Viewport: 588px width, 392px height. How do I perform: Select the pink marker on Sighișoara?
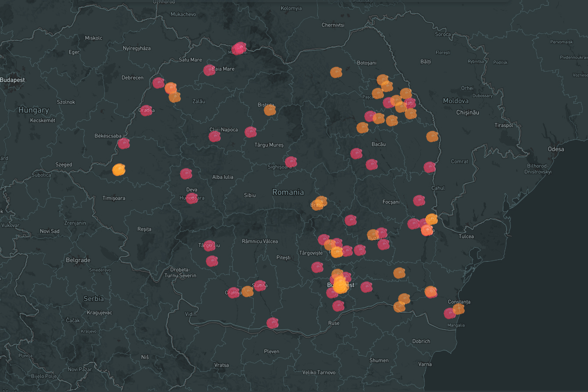coord(290,162)
